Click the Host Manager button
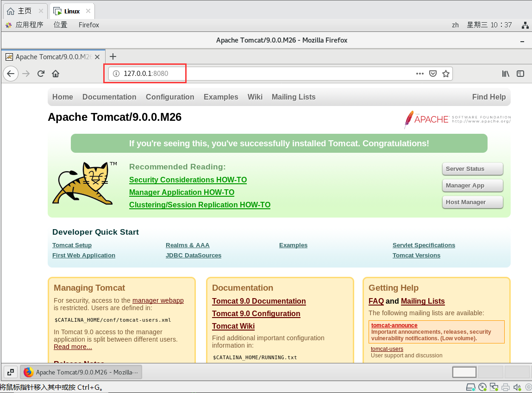Viewport: 532px width, 393px height. tap(473, 202)
